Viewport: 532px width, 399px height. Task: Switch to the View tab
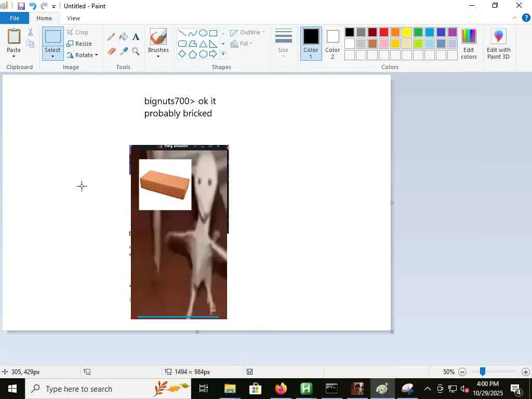click(x=73, y=18)
